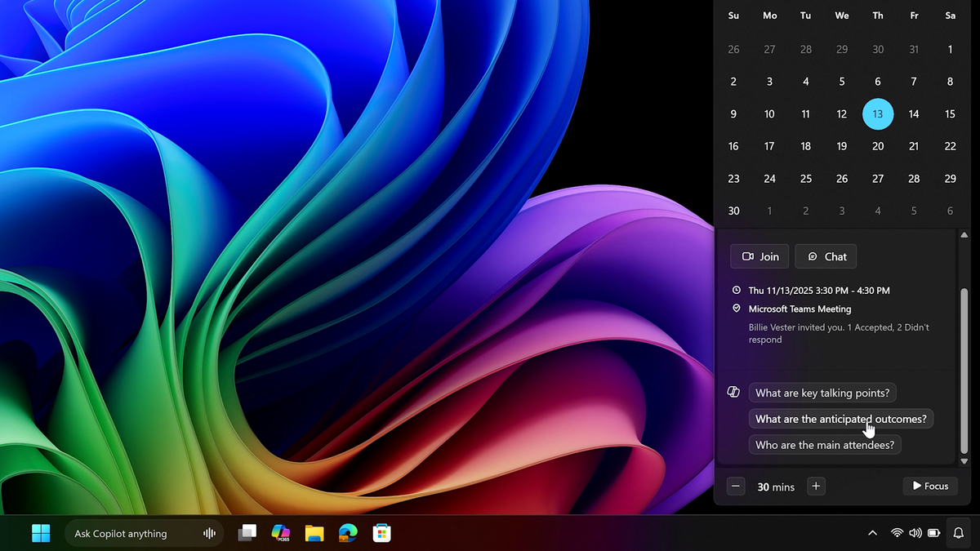Click the volume speaker icon
Image resolution: width=980 pixels, height=551 pixels.
coord(915,533)
